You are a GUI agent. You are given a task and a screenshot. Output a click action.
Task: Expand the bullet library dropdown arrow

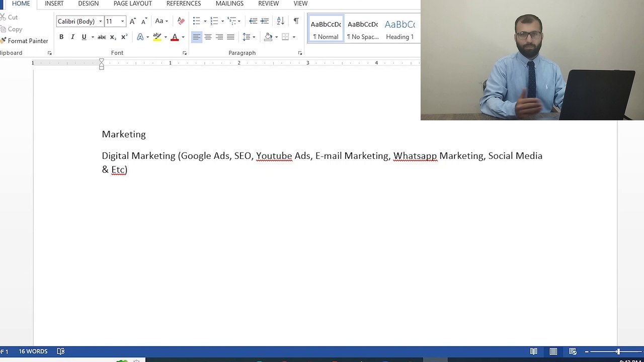click(x=205, y=21)
